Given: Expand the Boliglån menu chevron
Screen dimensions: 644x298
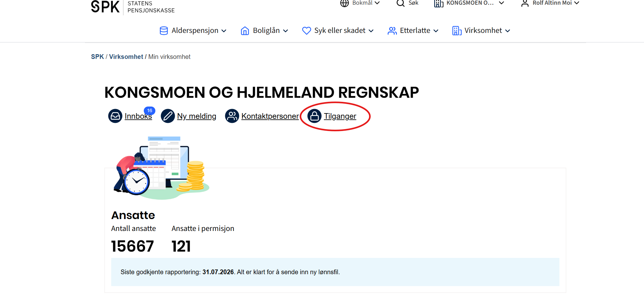Looking at the screenshot, I should coord(285,31).
